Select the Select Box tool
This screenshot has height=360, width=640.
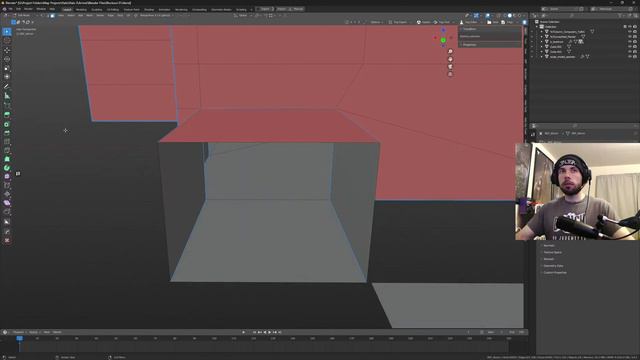(7, 31)
